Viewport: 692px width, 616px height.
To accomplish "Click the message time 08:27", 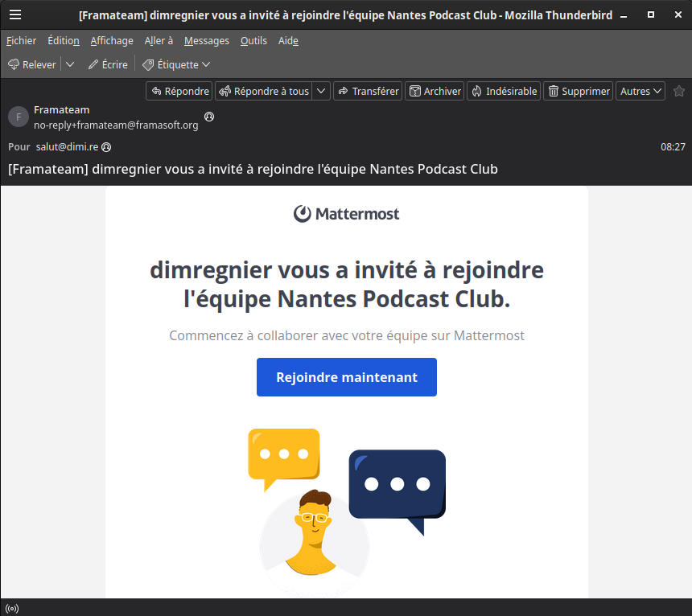I will click(673, 147).
